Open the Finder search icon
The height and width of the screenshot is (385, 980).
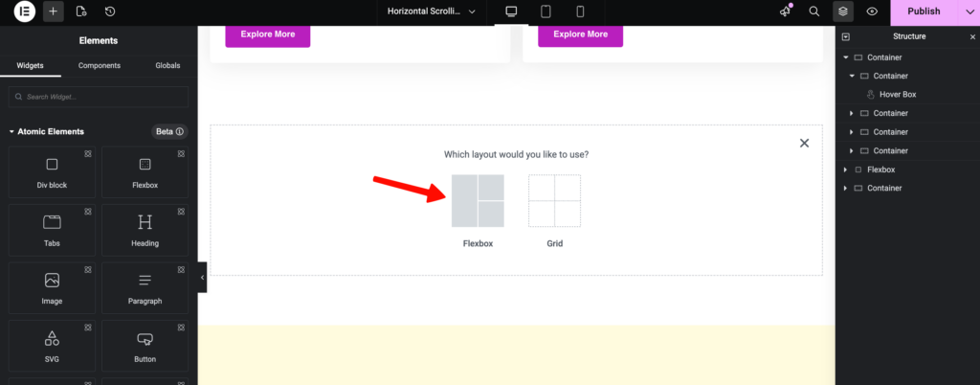click(813, 11)
